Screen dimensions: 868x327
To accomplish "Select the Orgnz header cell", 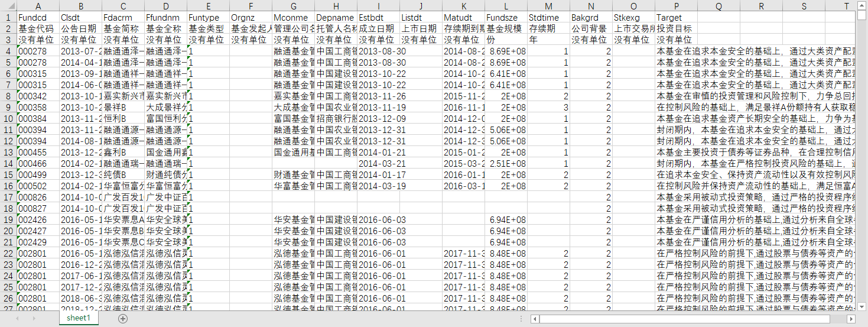I will 251,17.
